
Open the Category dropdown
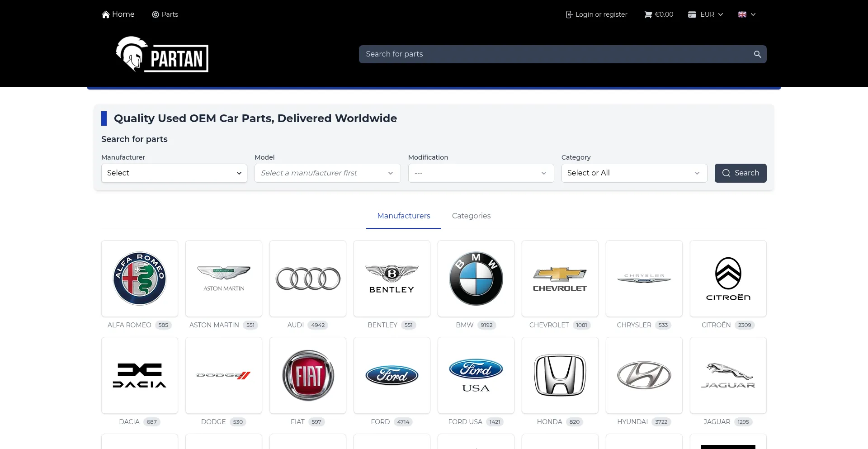[634, 173]
